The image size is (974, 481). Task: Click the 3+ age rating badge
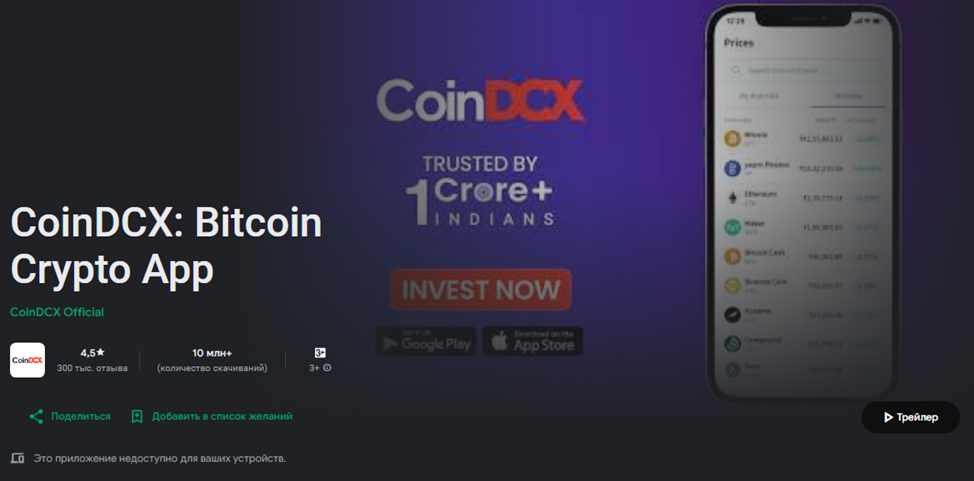[x=320, y=353]
